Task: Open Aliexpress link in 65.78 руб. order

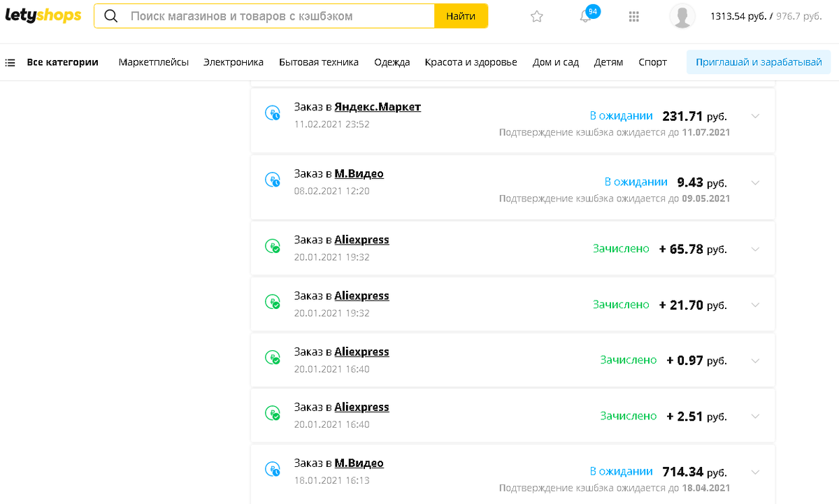Action: [361, 240]
